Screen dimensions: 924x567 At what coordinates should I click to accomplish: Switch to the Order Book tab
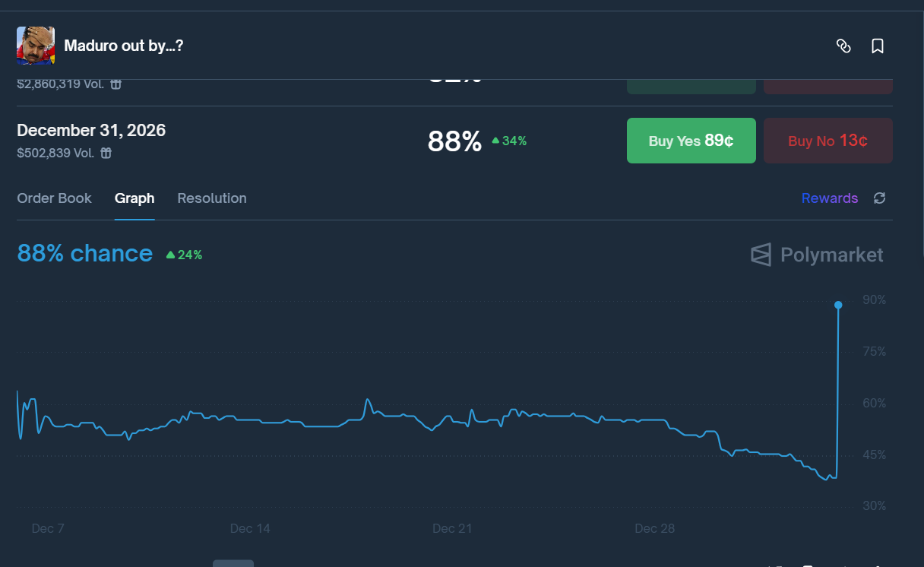tap(54, 198)
